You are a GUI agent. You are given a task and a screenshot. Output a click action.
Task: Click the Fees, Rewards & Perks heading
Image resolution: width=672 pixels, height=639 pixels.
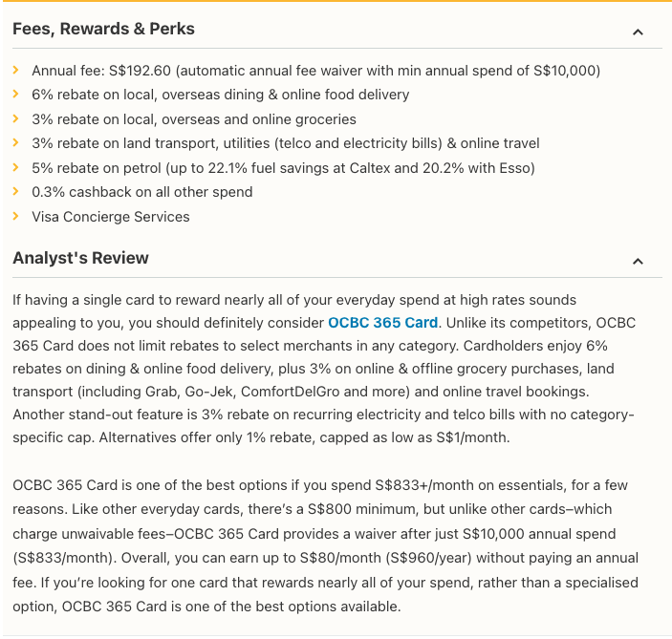coord(103,30)
